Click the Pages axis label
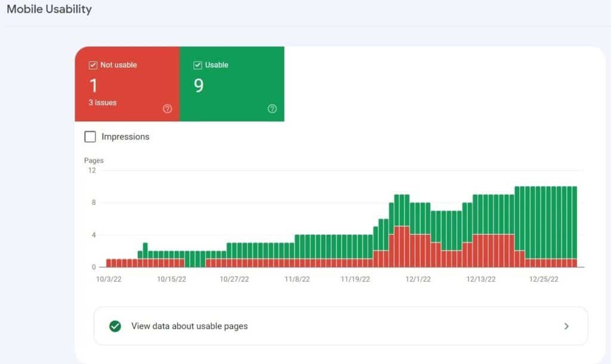 coord(94,160)
